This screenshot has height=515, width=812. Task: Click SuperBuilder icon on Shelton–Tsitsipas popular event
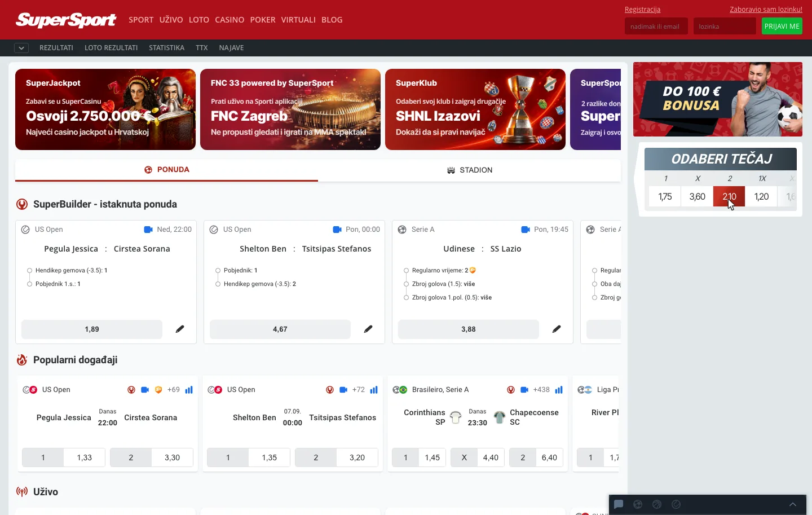pyautogui.click(x=330, y=390)
